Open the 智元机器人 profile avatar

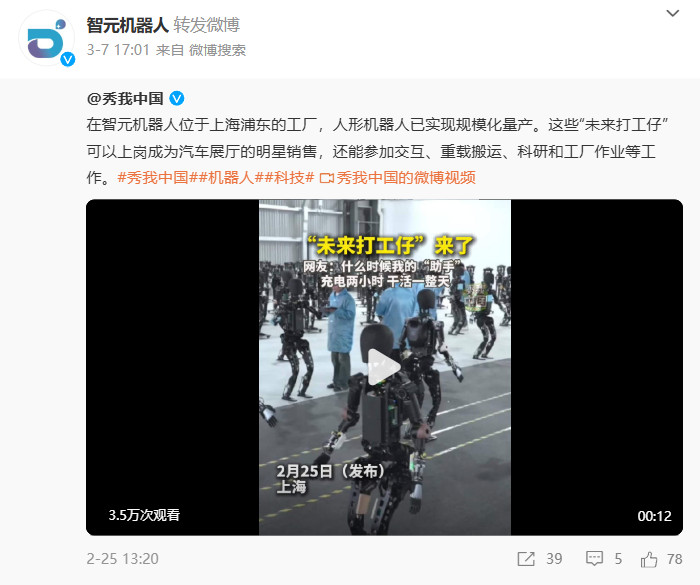[46, 38]
